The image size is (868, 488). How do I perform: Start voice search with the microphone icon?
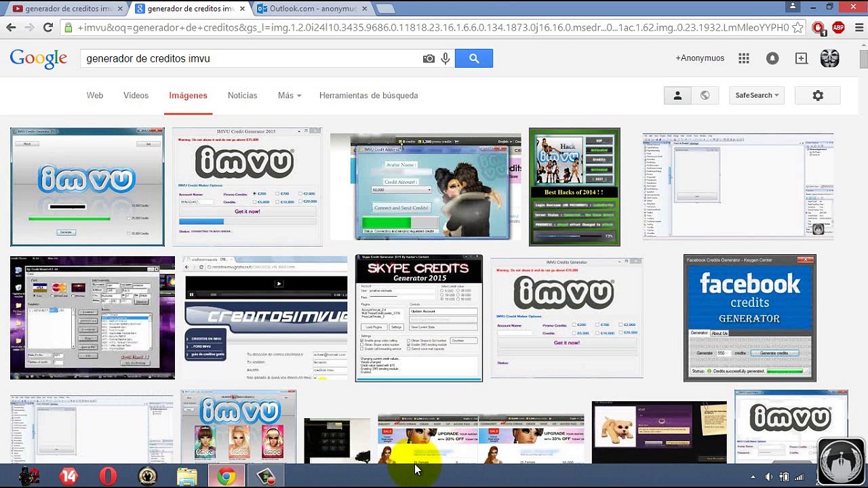click(446, 59)
